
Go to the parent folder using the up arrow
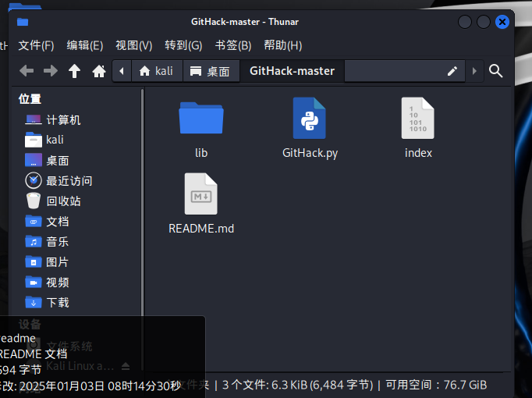click(x=74, y=71)
